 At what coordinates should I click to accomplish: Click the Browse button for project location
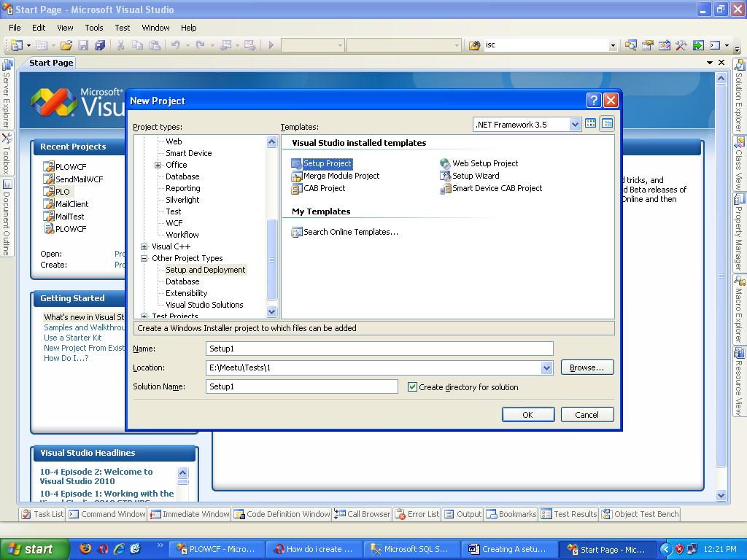[587, 367]
